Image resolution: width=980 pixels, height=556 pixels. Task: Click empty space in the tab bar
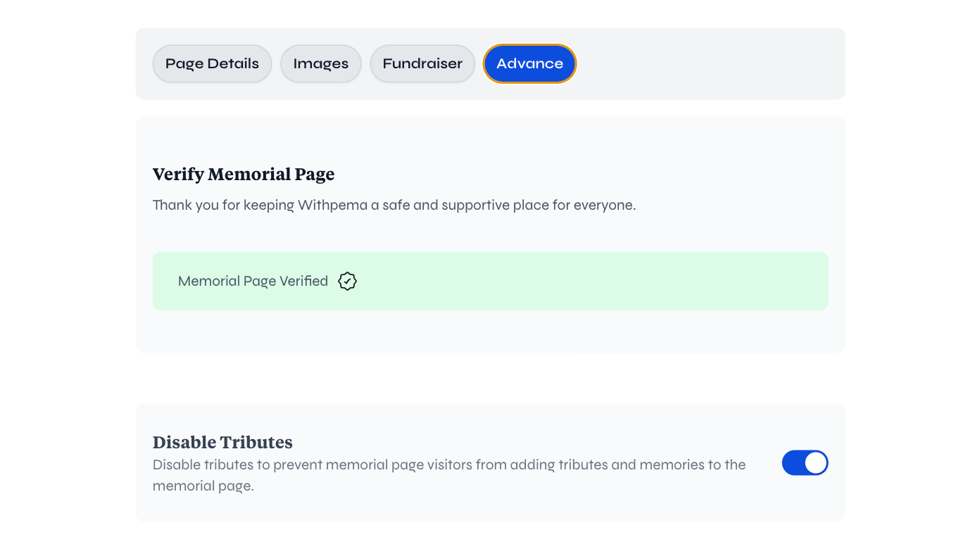pos(704,63)
